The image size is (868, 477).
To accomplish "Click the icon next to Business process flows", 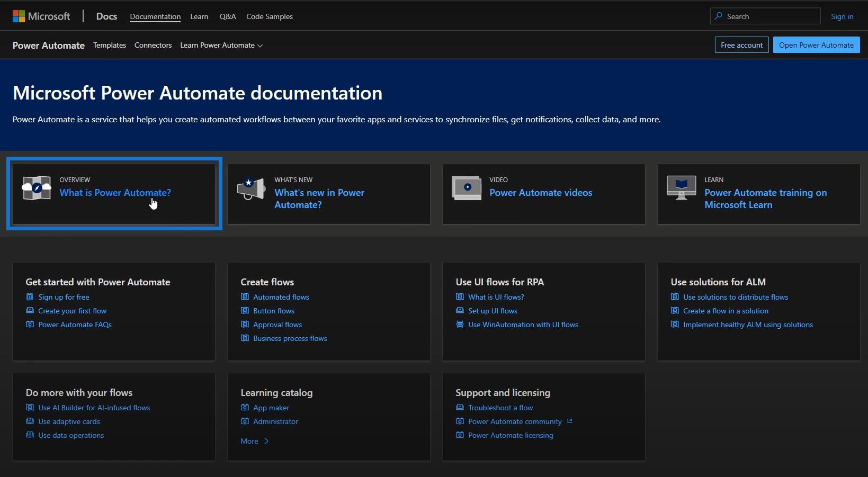I will tap(245, 338).
